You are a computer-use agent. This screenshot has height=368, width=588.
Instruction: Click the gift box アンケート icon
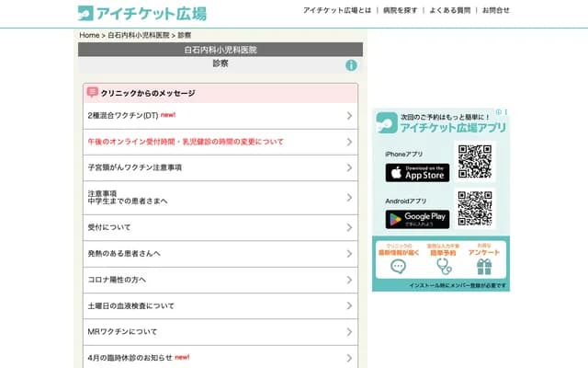(x=484, y=267)
